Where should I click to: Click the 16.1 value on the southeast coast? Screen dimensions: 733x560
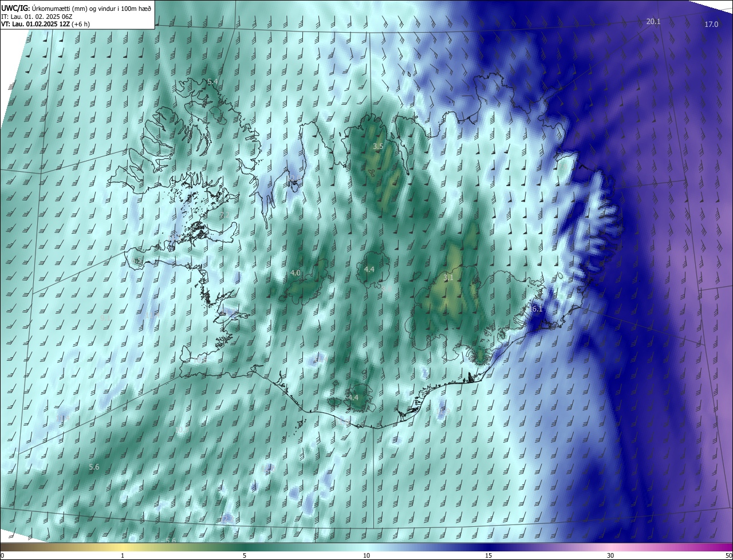pyautogui.click(x=535, y=309)
